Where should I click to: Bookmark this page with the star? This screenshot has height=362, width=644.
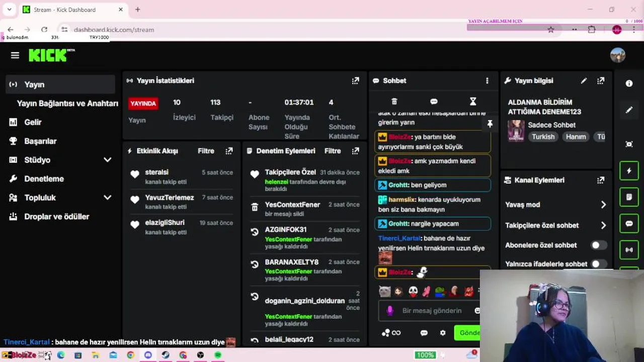[x=551, y=30]
